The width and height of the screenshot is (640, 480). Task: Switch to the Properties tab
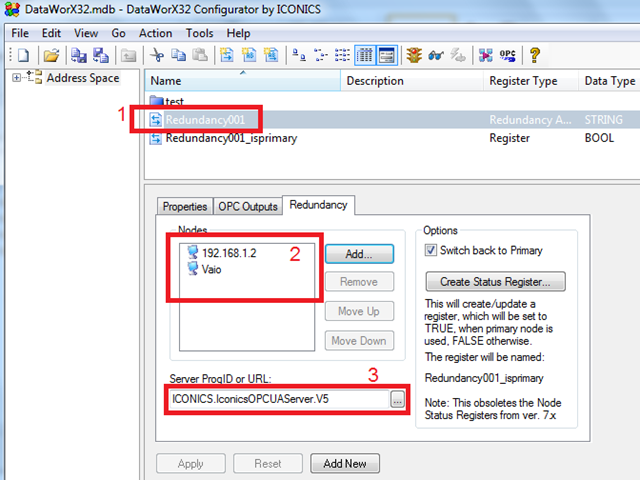pyautogui.click(x=185, y=207)
